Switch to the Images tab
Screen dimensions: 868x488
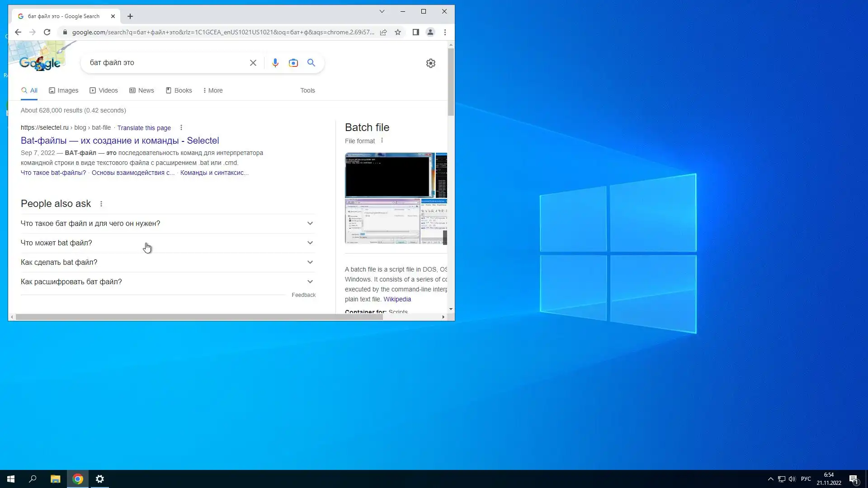(64, 90)
